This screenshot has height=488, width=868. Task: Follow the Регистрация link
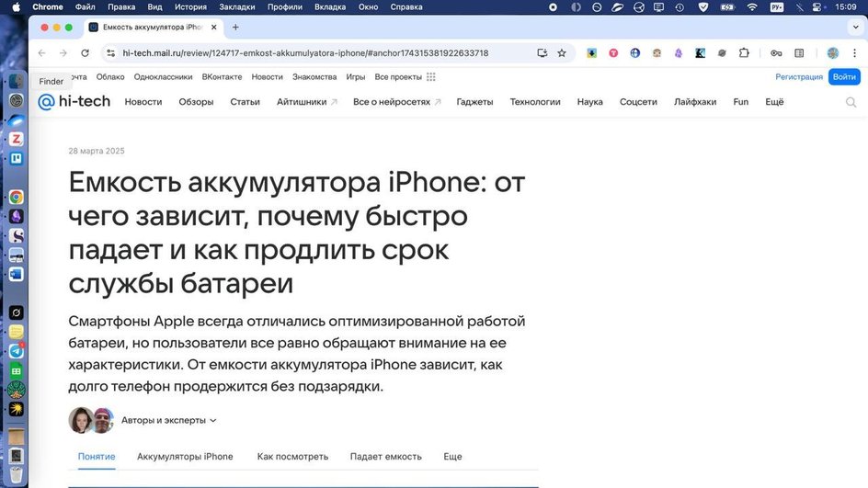[x=799, y=77]
